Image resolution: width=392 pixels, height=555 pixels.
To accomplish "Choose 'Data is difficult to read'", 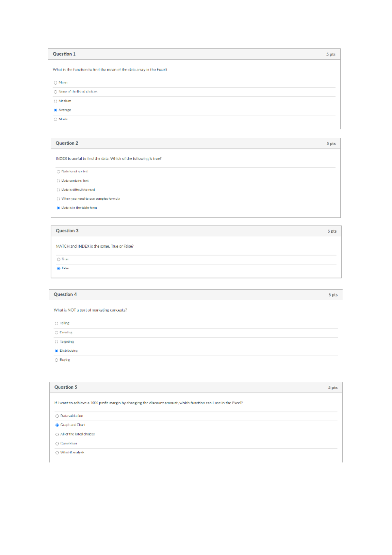I will pyautogui.click(x=58, y=190).
